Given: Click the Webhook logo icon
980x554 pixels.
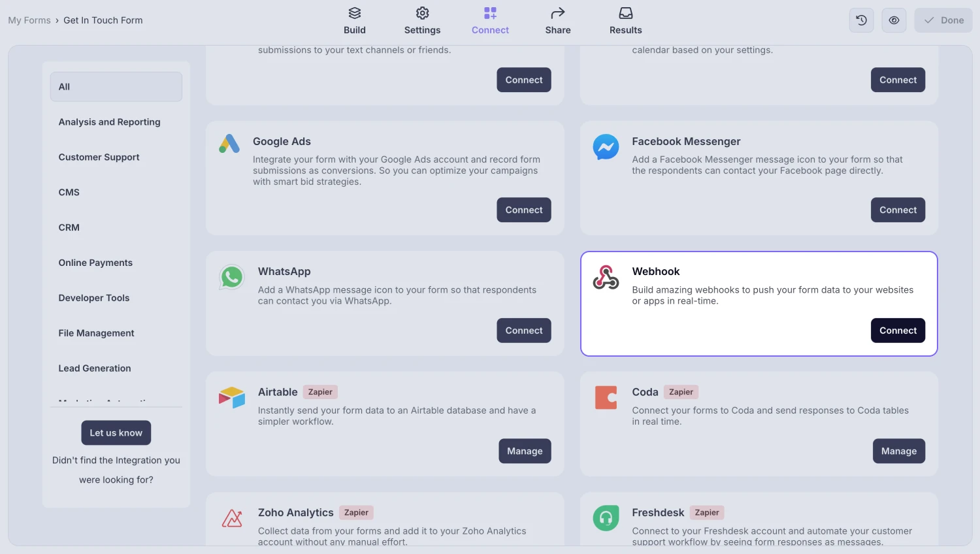Looking at the screenshot, I should (606, 277).
